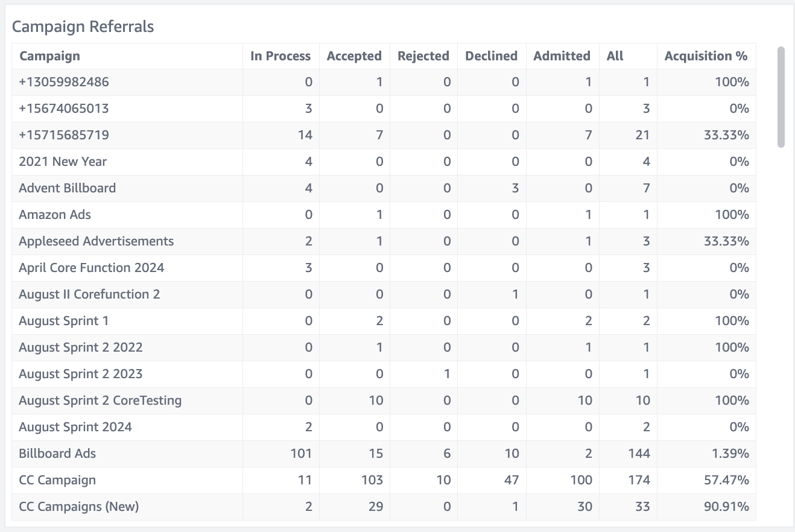Image resolution: width=795 pixels, height=532 pixels.
Task: Select the Billboard Ads campaign row
Action: click(384, 454)
